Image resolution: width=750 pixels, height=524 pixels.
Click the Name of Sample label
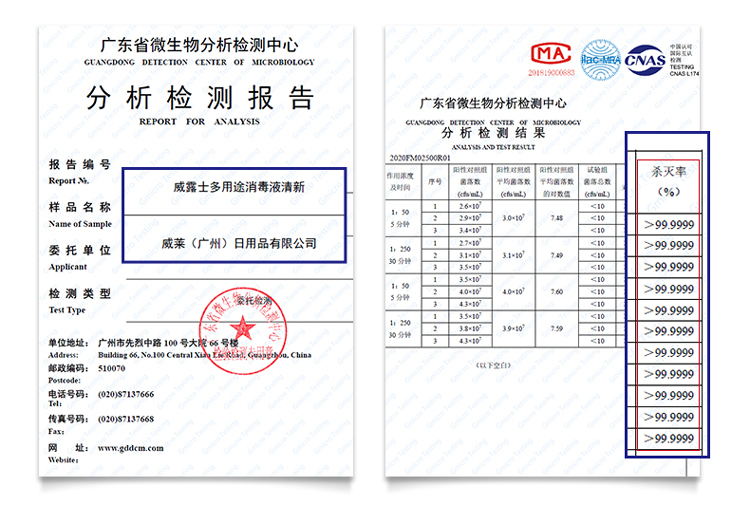[x=80, y=224]
